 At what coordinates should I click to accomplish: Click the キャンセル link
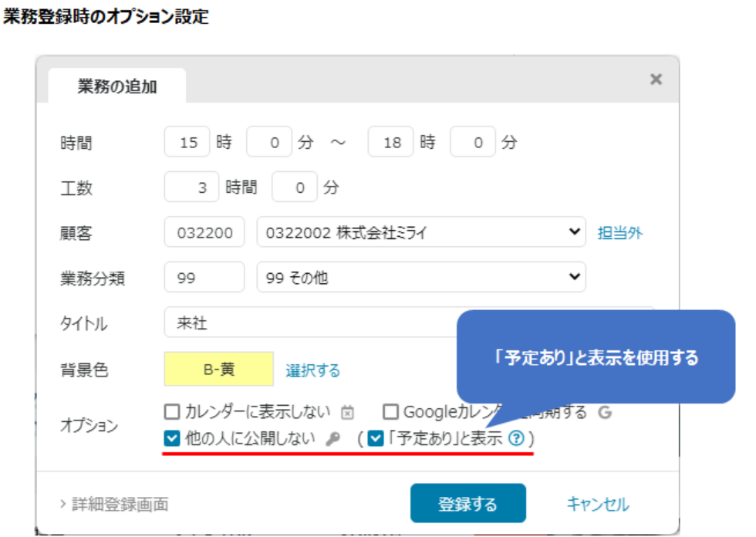(598, 505)
